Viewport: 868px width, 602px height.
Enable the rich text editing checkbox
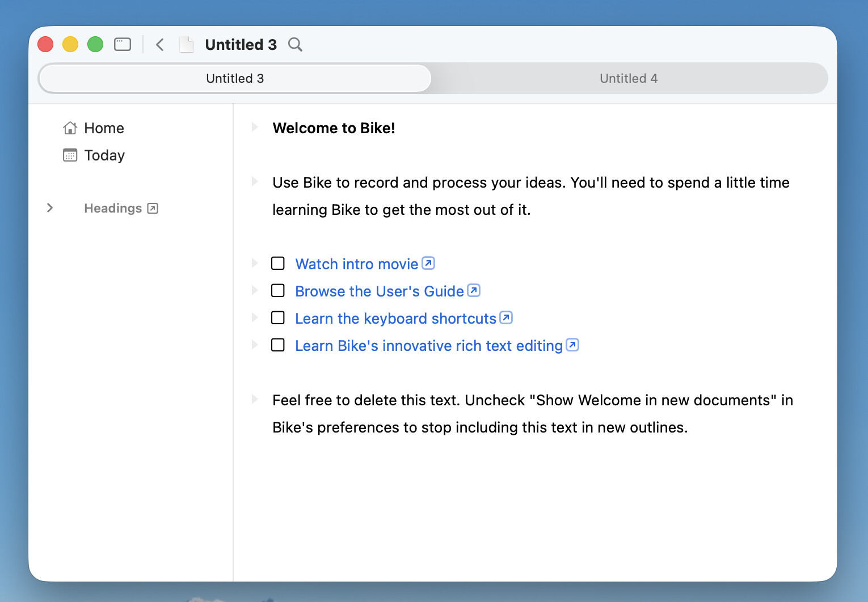pos(278,345)
